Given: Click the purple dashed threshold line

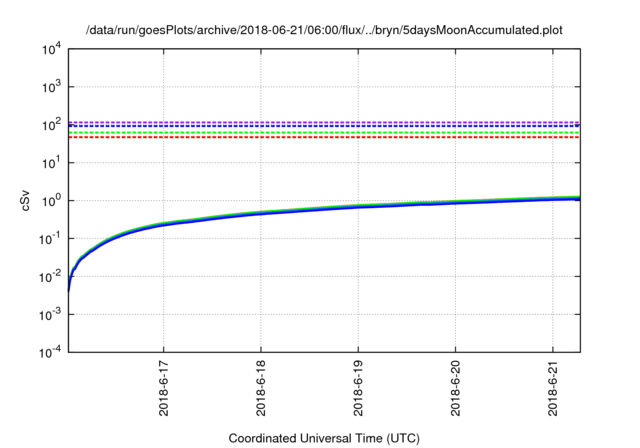Looking at the screenshot, I should pyautogui.click(x=324, y=122).
